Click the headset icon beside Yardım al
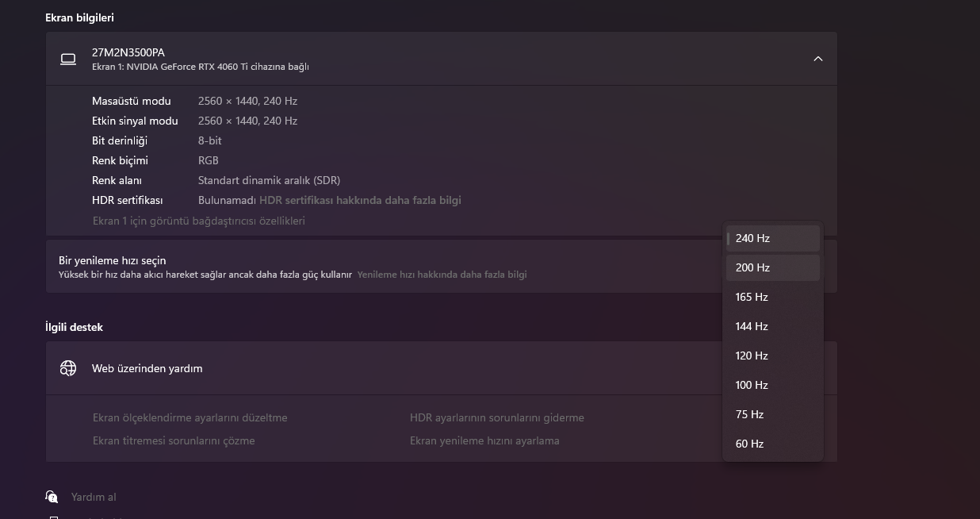The width and height of the screenshot is (980, 519). (52, 497)
